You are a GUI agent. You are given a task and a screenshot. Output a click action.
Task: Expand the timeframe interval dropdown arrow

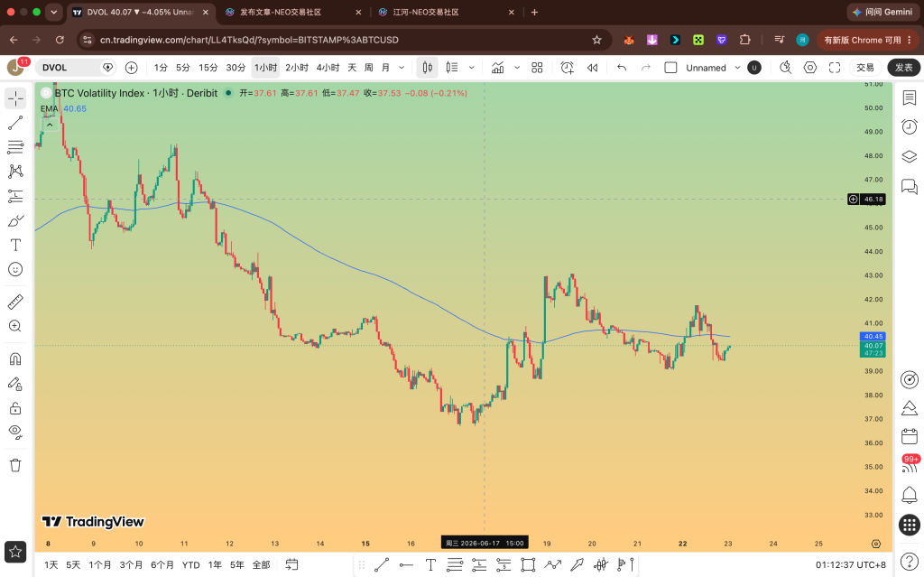click(402, 68)
